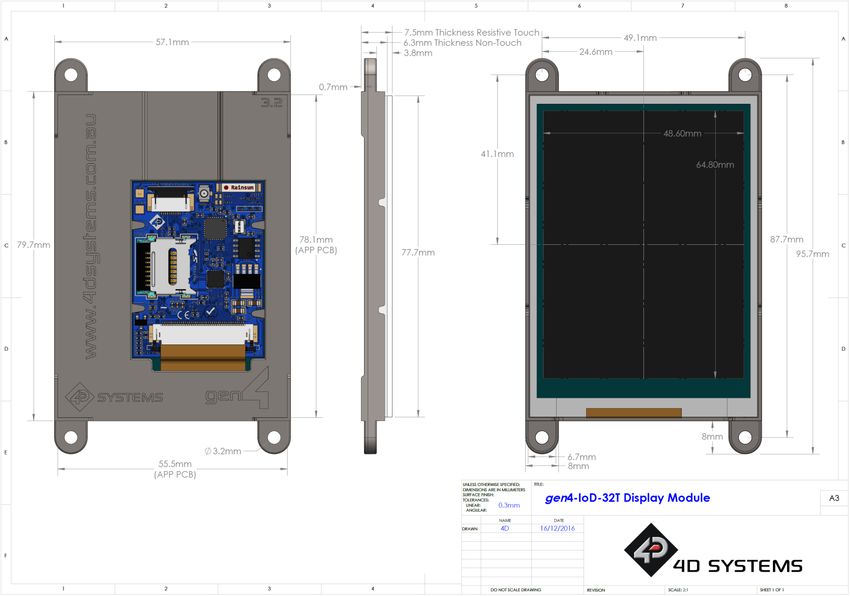Select the 8mm dimension below 6.7mm
850x596 pixels.
pyautogui.click(x=578, y=466)
